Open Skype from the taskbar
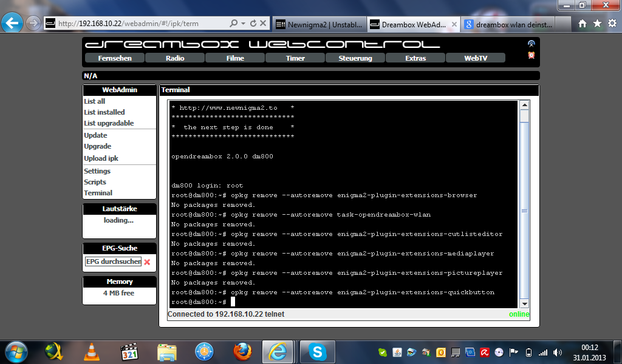Image resolution: width=622 pixels, height=364 pixels. pos(316,351)
